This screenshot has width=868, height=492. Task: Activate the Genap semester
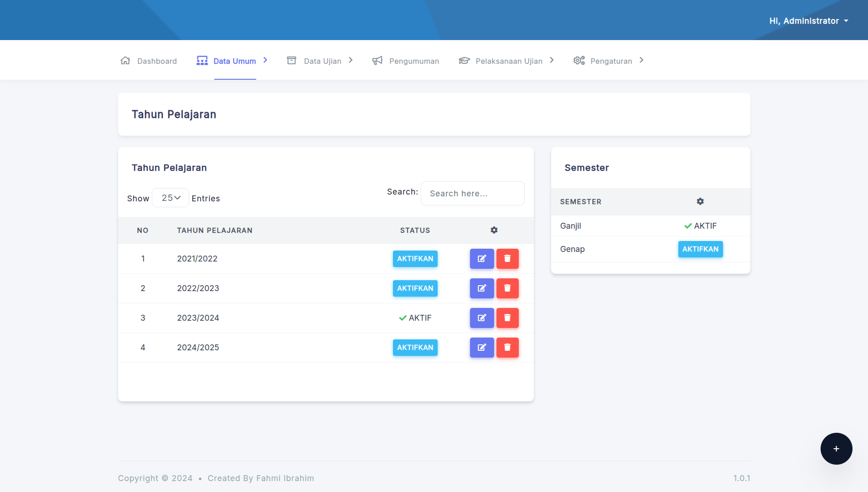coord(700,249)
